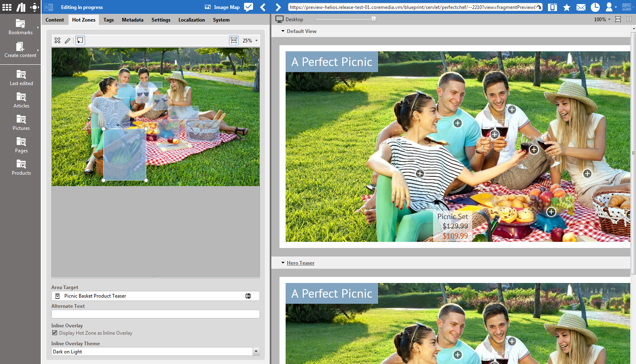Open the Articles search folder
Image resolution: width=636 pixels, height=364 pixels.
click(x=21, y=100)
